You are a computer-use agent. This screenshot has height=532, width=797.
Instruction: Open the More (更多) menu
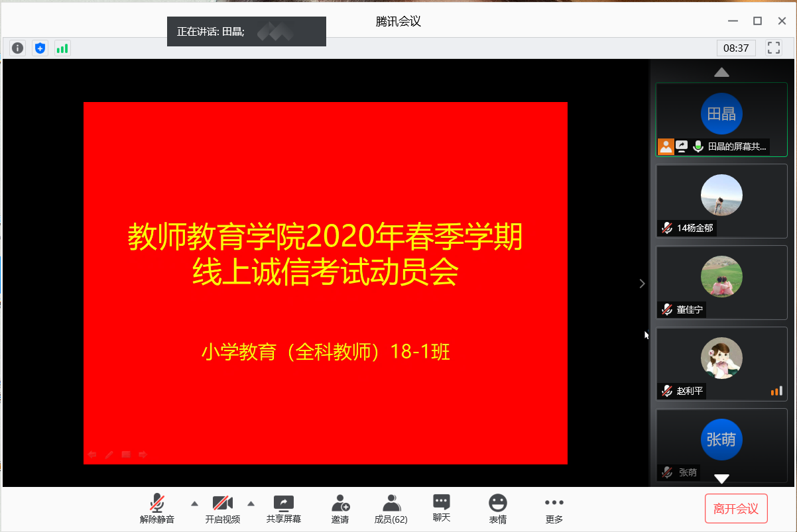tap(554, 509)
